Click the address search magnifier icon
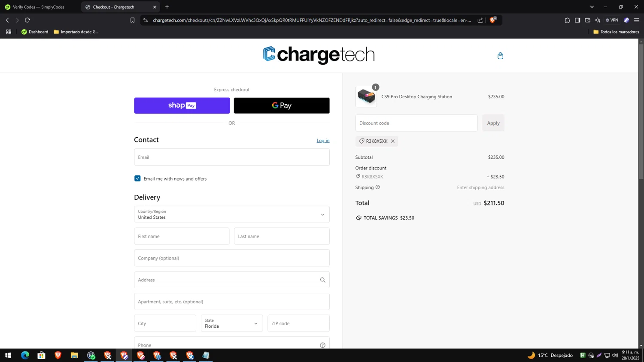 [x=322, y=280]
